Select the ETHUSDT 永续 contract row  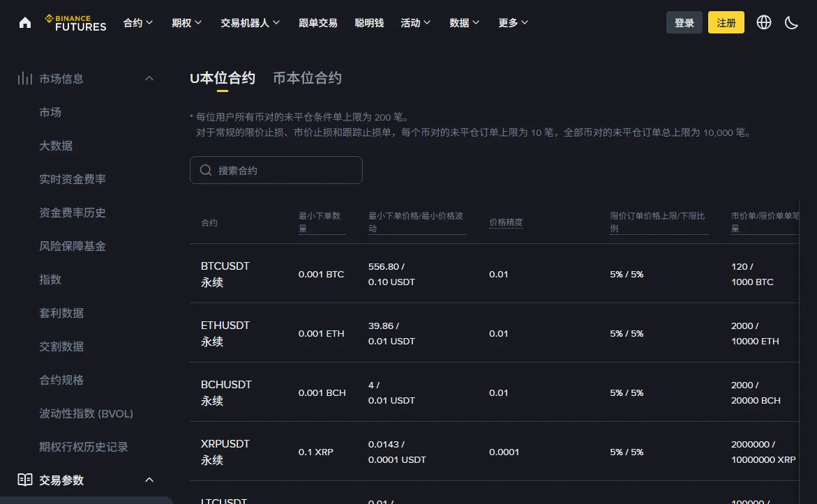click(494, 333)
